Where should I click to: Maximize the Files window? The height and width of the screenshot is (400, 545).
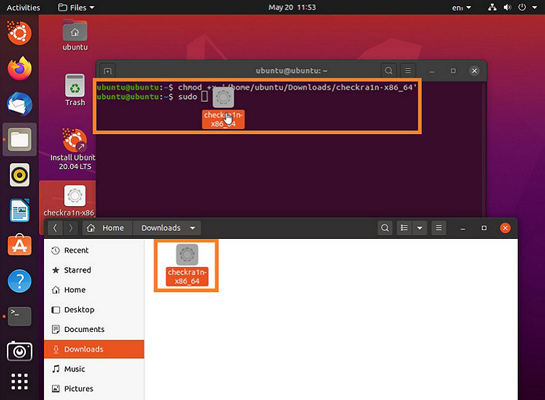[484, 228]
